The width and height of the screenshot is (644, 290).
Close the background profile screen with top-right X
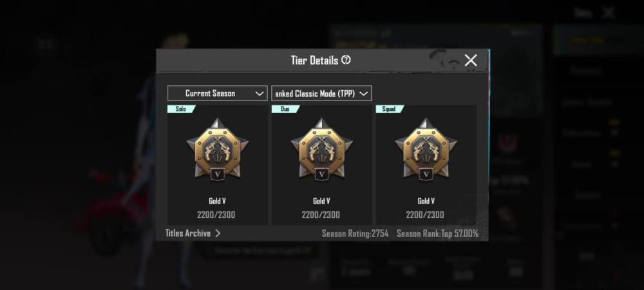(609, 13)
